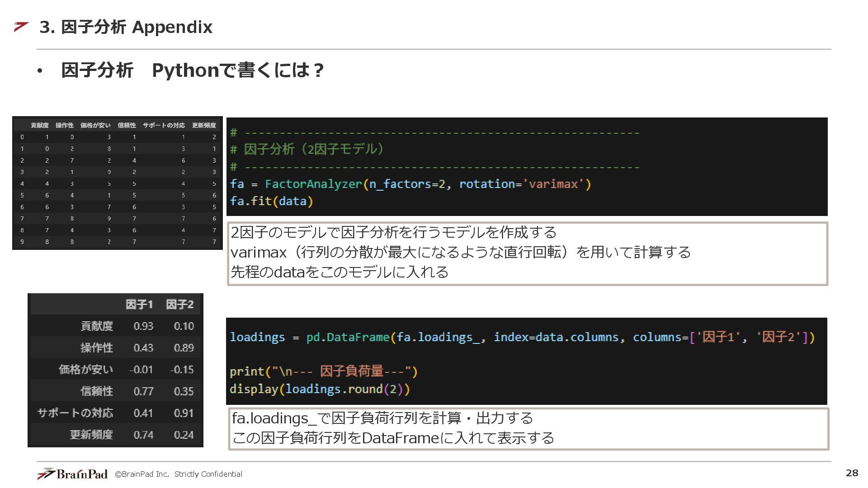Image resolution: width=868 pixels, height=488 pixels.
Task: Click the FactorAnalyzer code line
Action: (410, 184)
